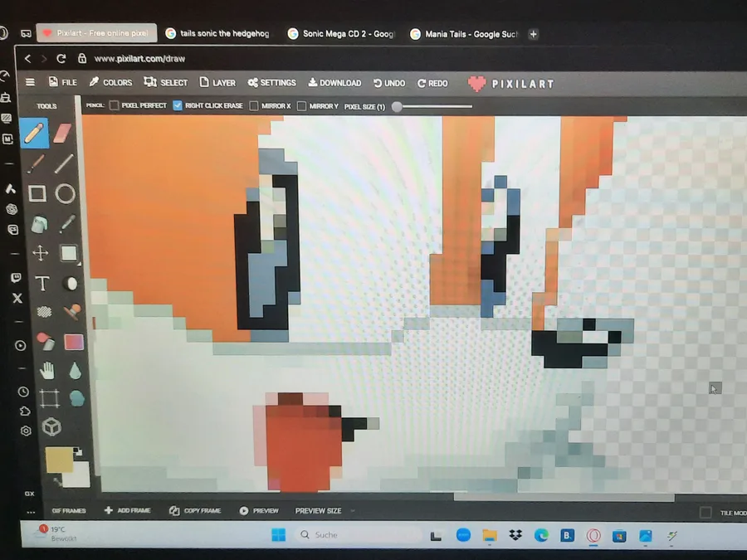Choose the Color Replace tool
The image size is (747, 560).
click(46, 341)
